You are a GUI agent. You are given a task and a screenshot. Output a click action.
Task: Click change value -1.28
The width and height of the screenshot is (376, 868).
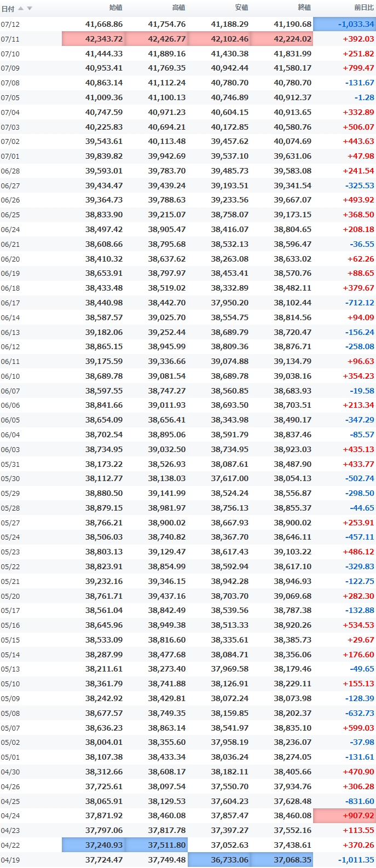(365, 97)
